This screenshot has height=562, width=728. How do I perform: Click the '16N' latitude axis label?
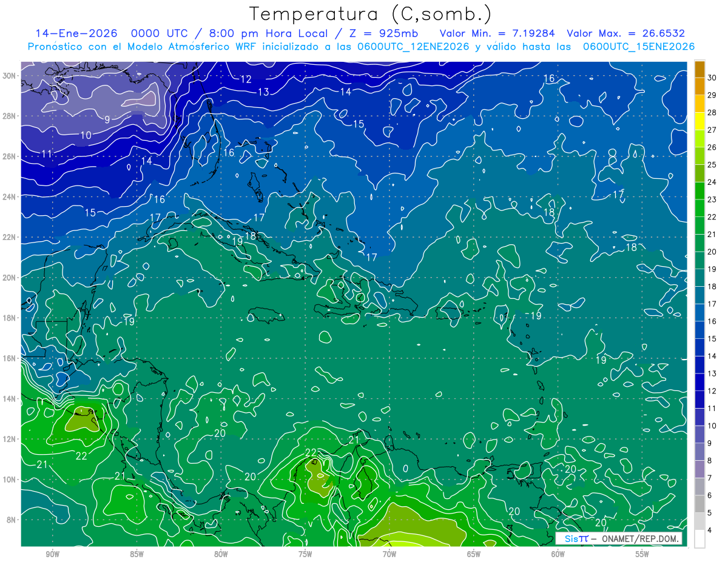tap(10, 358)
